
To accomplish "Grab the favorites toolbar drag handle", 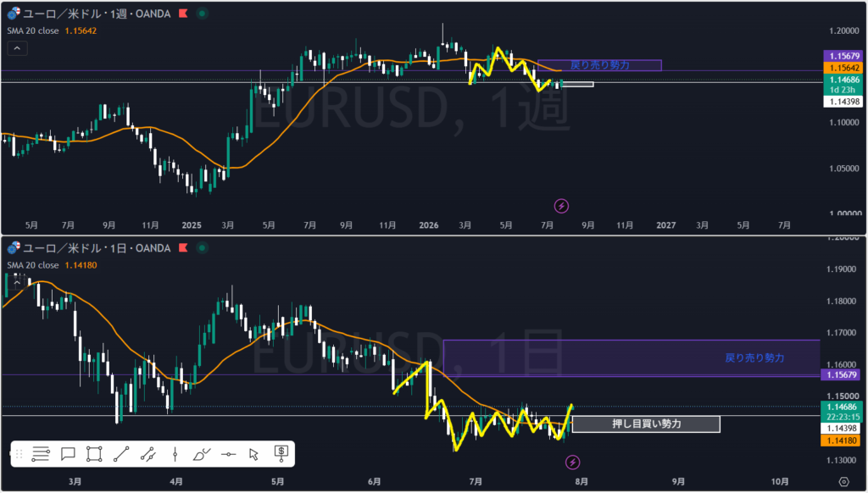I will (19, 454).
